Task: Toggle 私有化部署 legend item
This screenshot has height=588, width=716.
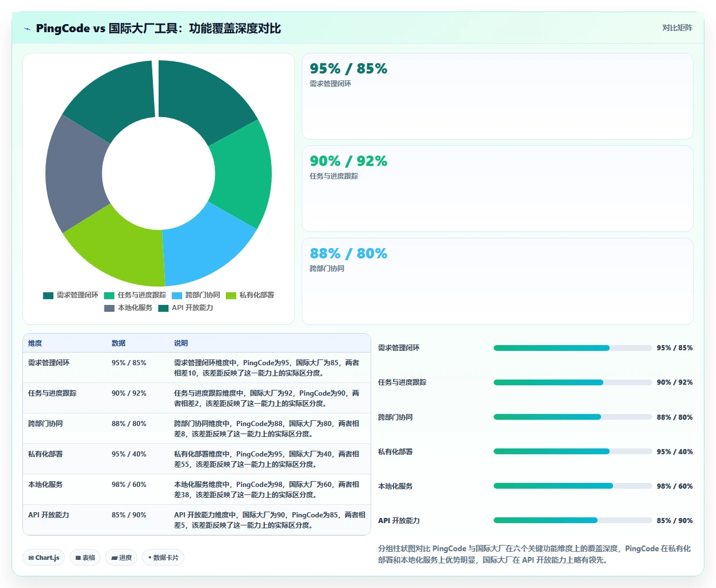Action: [250, 295]
